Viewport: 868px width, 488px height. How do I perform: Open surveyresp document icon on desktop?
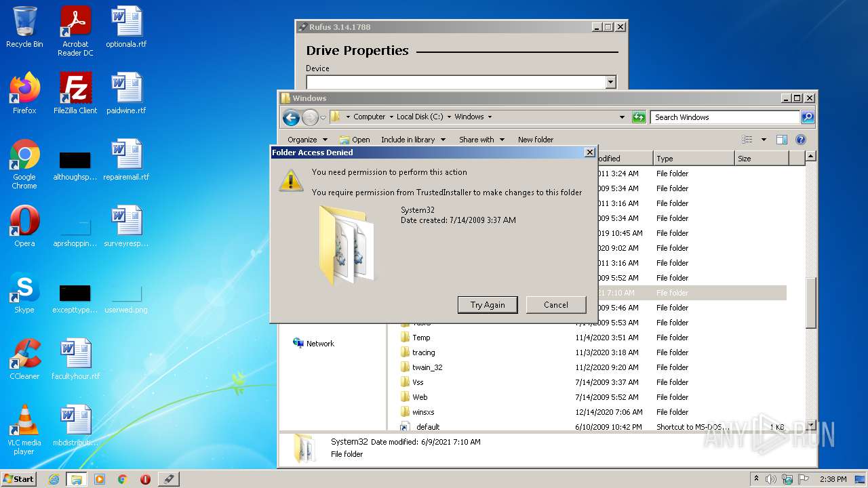pyautogui.click(x=126, y=226)
